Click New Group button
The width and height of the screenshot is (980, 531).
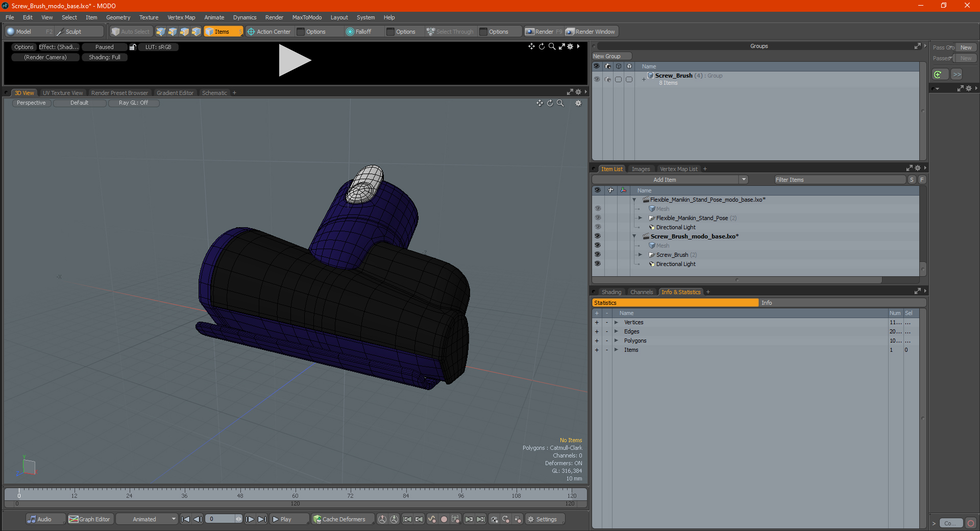point(611,56)
